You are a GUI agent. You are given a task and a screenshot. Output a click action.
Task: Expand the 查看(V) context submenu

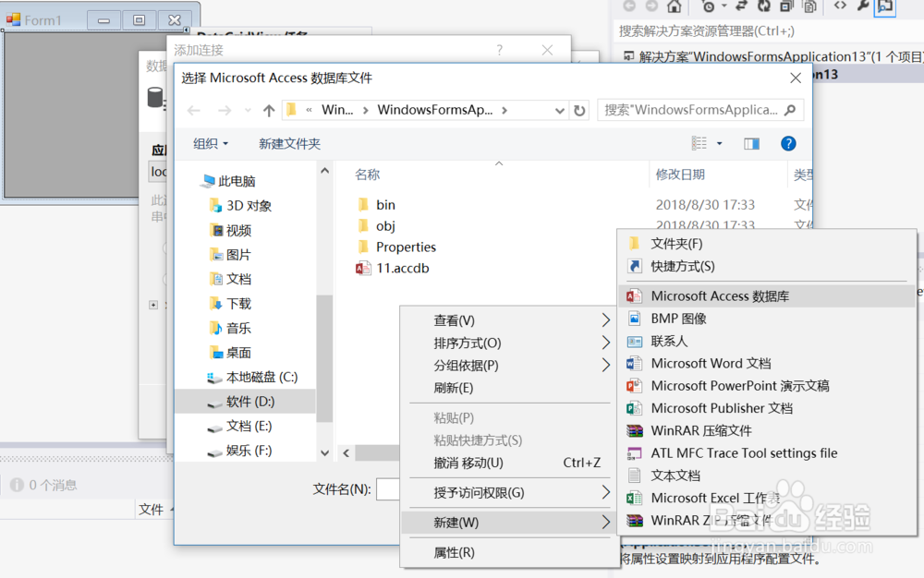[509, 320]
